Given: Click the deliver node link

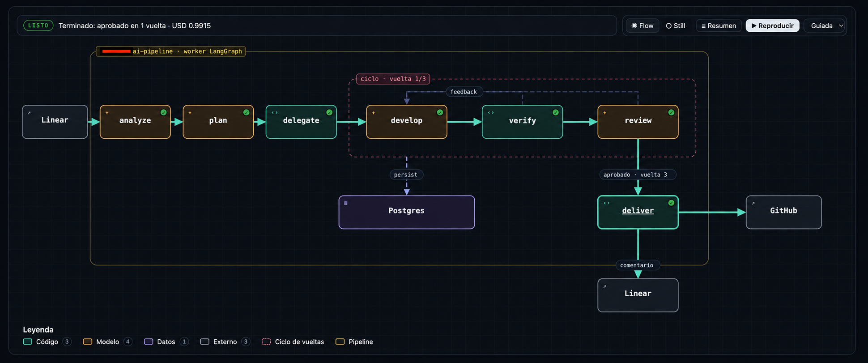Looking at the screenshot, I should [x=638, y=210].
